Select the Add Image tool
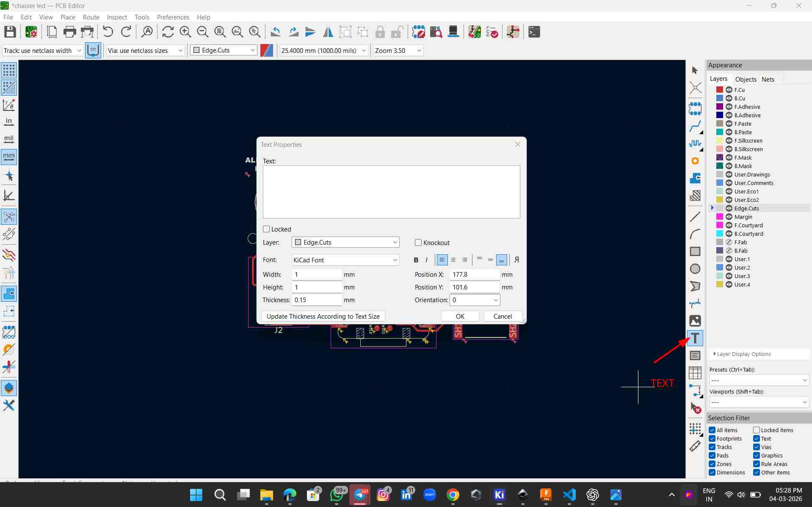Screen dimensions: 812x507 click(695, 321)
